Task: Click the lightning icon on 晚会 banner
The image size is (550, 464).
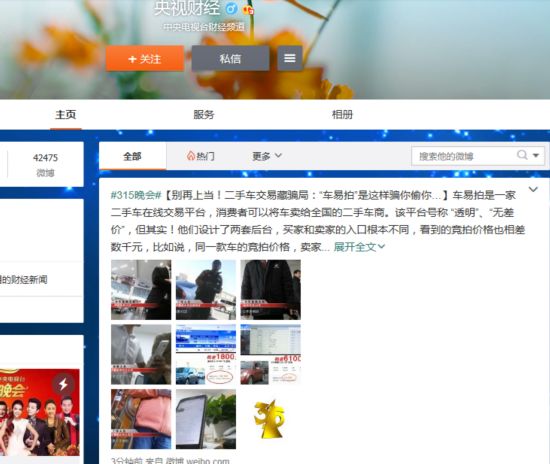Action: click(x=63, y=384)
